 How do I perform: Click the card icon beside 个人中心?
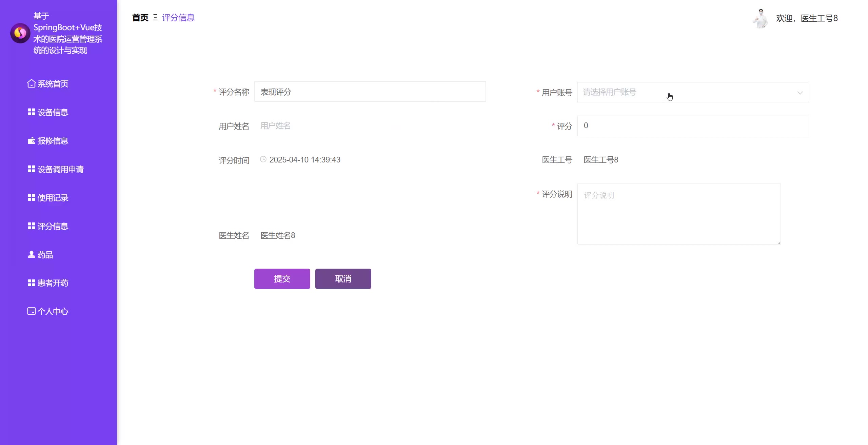31,311
